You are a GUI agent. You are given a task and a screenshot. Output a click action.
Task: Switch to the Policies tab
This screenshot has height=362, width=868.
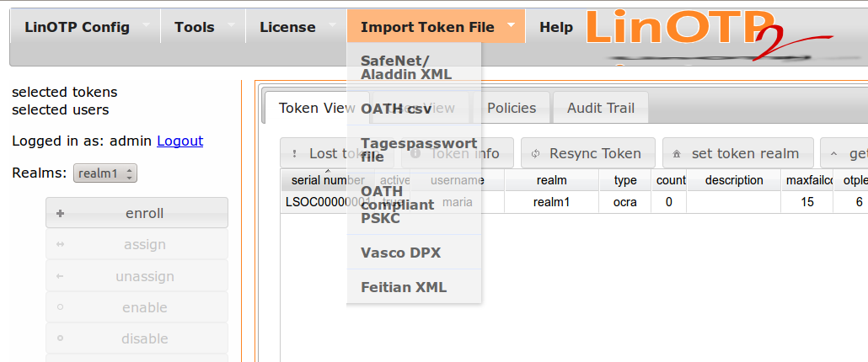pos(512,108)
